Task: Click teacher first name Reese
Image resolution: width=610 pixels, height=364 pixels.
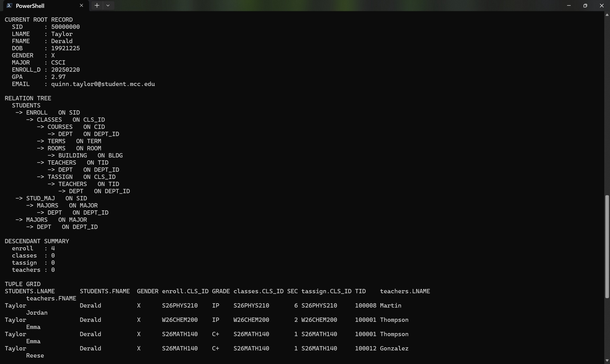Action: (x=35, y=355)
